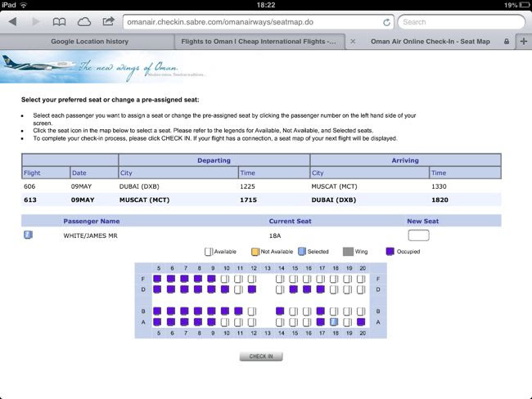Click the CHECK IN button
This screenshot has width=532, height=399.
(261, 356)
